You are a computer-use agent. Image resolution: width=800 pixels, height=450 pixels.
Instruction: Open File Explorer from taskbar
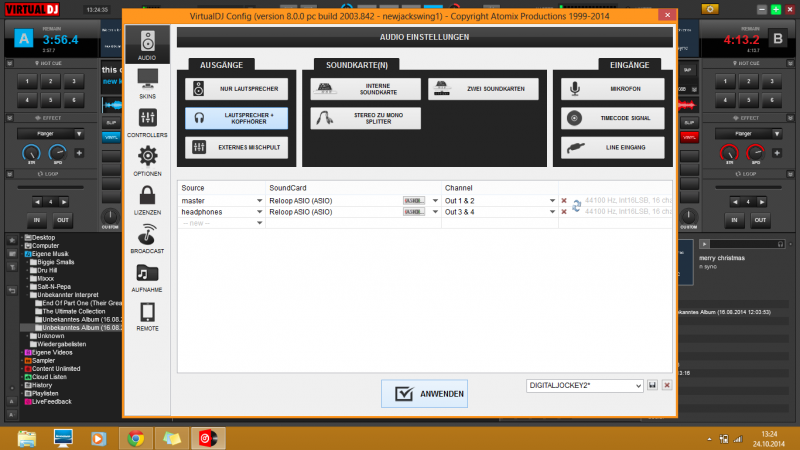pyautogui.click(x=27, y=438)
